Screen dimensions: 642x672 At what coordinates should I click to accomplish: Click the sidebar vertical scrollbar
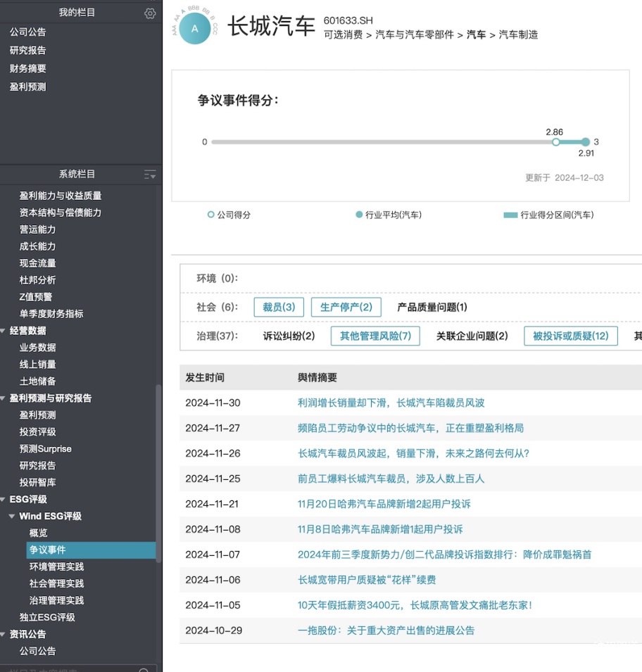point(158,474)
